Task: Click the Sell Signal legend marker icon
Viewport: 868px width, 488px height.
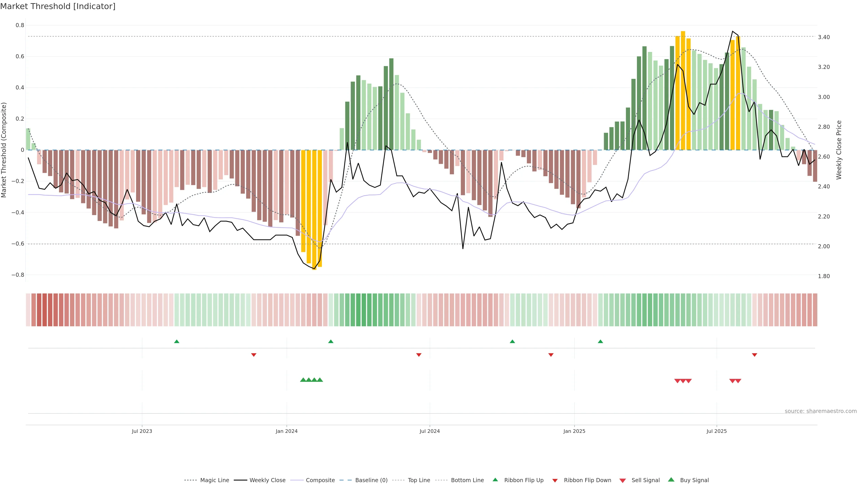Action: pos(622,481)
